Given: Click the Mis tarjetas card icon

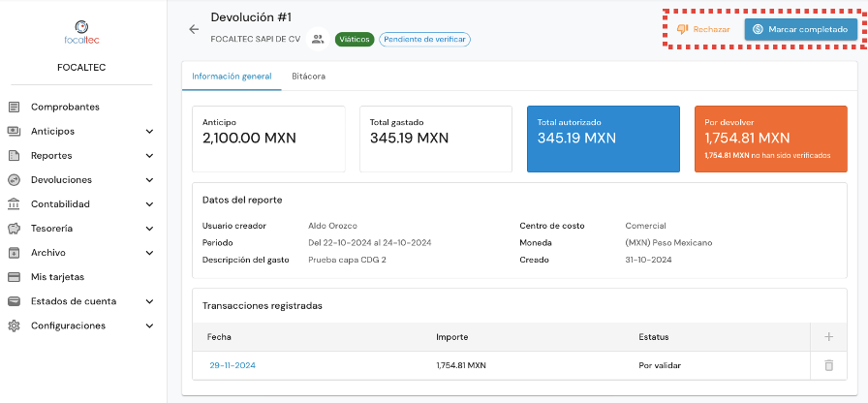Looking at the screenshot, I should click(15, 277).
